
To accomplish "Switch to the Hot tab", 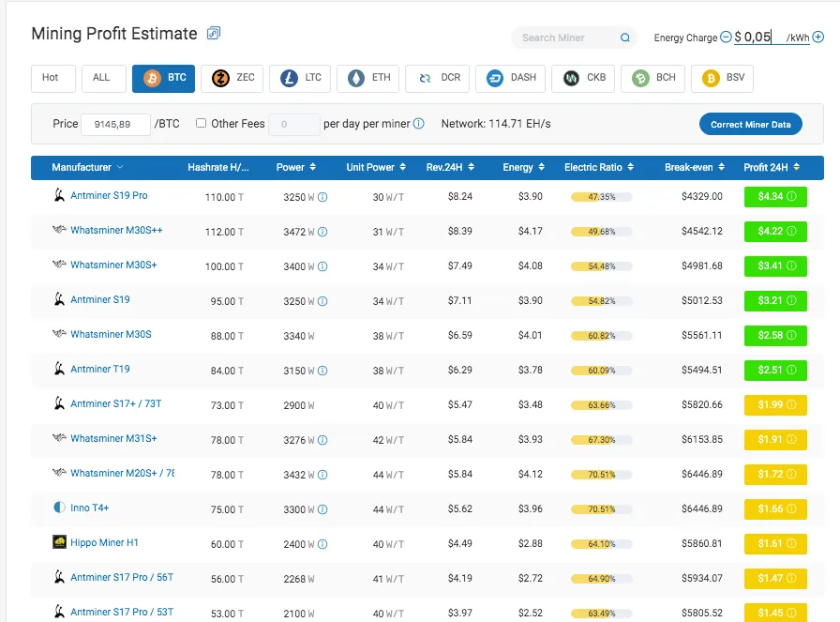I will pyautogui.click(x=53, y=78).
